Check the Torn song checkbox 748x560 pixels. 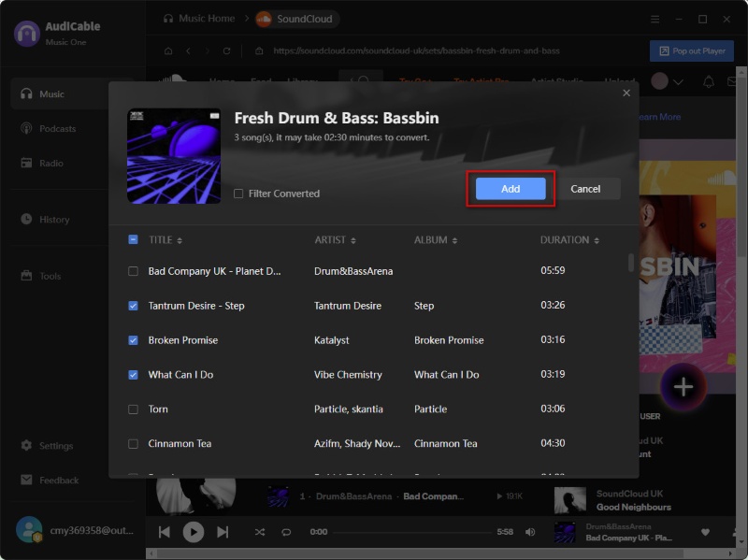coord(133,409)
